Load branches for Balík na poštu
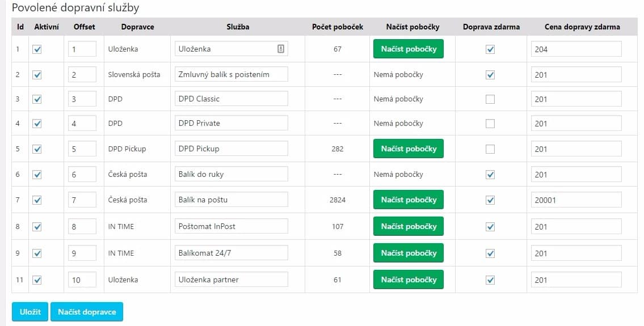This screenshot has width=644, height=326. click(409, 200)
